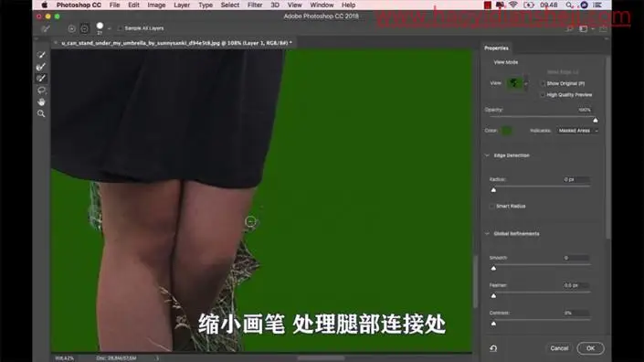Open the Layer menu
644x362 pixels.
tap(182, 5)
